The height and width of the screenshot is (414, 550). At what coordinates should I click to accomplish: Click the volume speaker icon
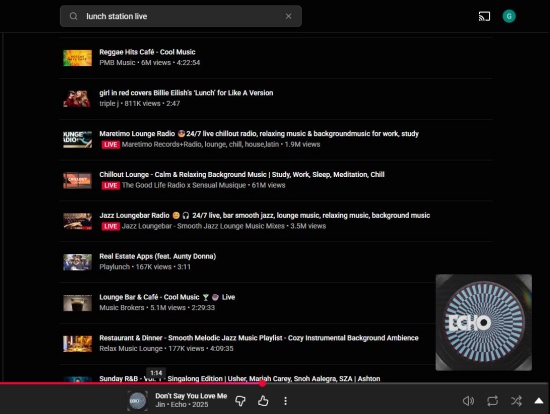coord(468,401)
